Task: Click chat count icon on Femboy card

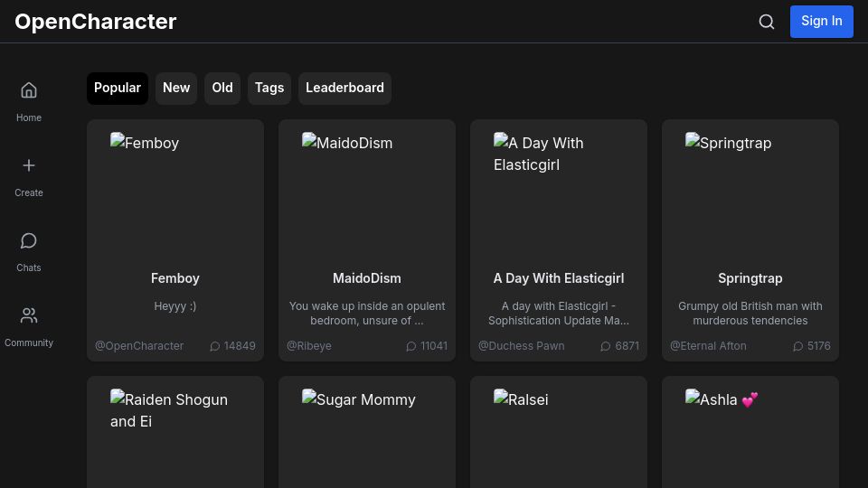Action: [x=215, y=346]
